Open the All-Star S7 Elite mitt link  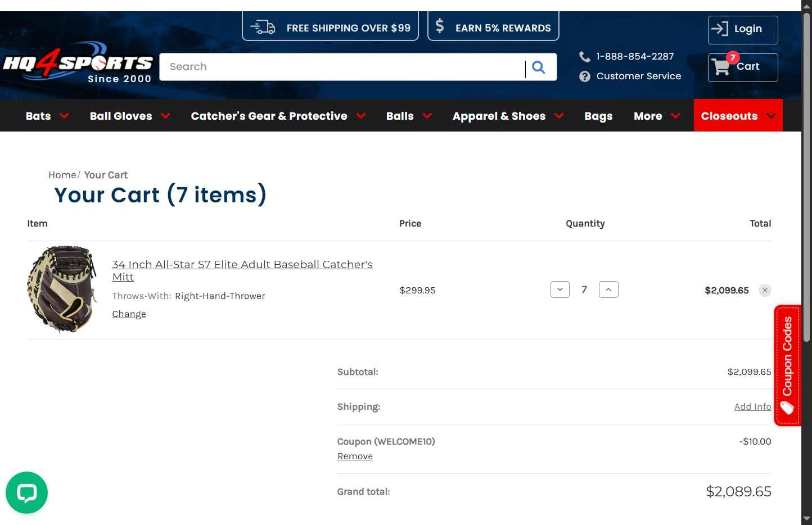pos(242,270)
